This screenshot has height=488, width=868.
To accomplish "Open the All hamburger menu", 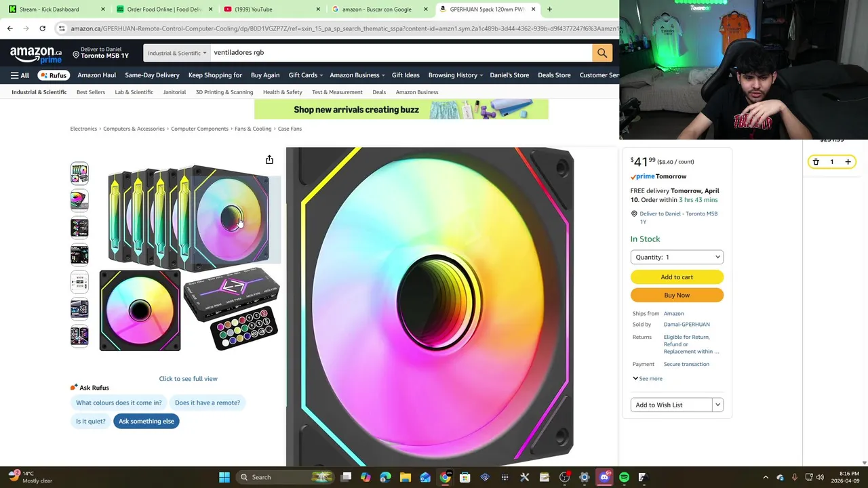I will [20, 75].
